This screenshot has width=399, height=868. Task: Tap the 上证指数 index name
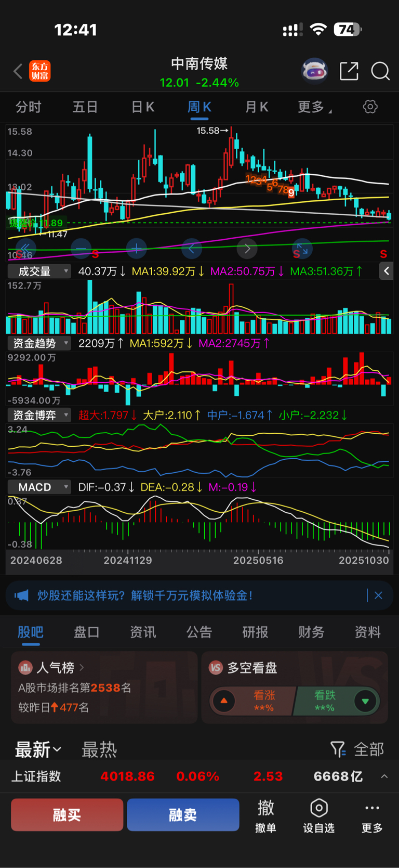tap(36, 776)
